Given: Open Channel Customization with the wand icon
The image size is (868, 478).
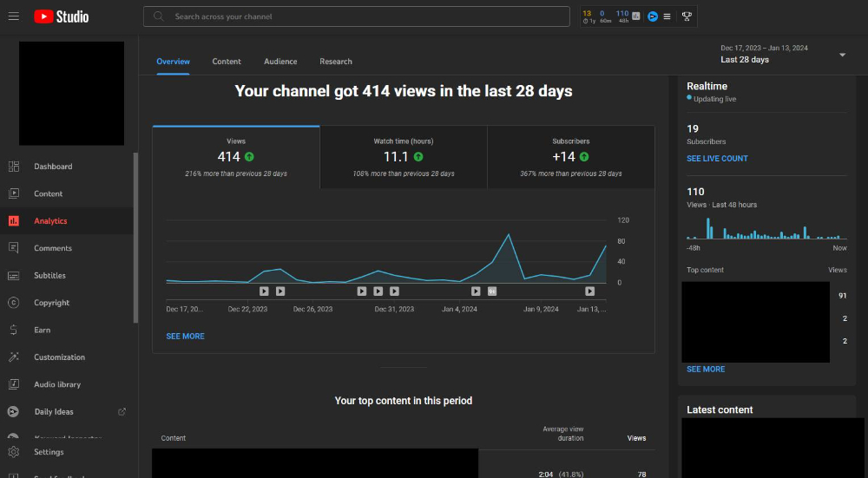Looking at the screenshot, I should coord(14,357).
